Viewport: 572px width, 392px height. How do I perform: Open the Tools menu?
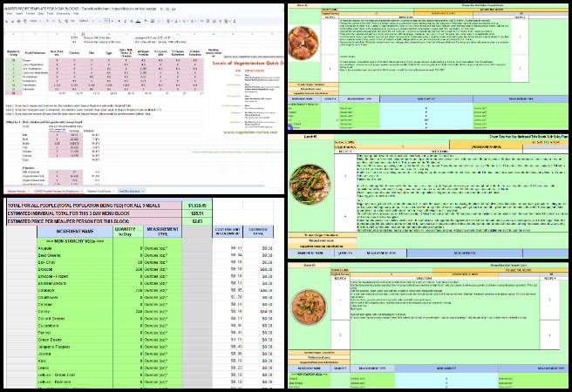(50, 13)
